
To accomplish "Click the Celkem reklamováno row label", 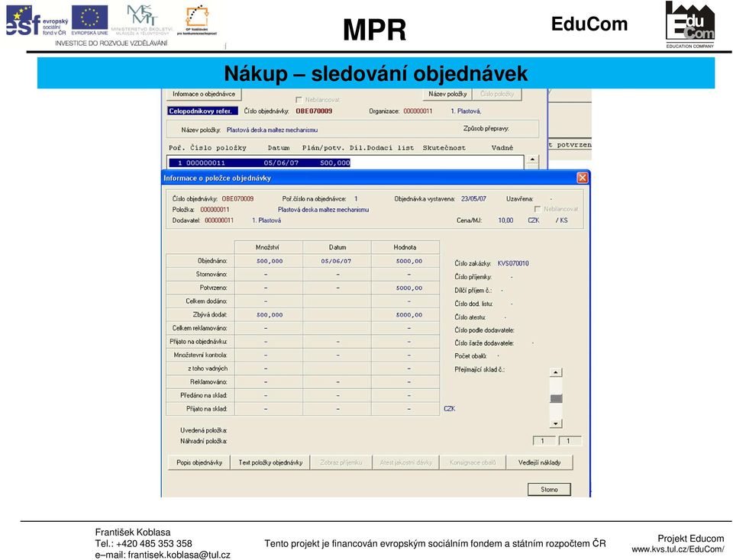I will (199, 328).
